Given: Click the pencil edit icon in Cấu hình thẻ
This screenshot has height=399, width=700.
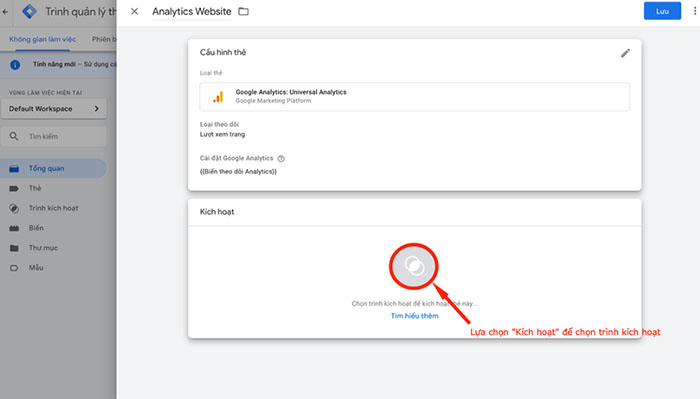Looking at the screenshot, I should click(x=625, y=54).
